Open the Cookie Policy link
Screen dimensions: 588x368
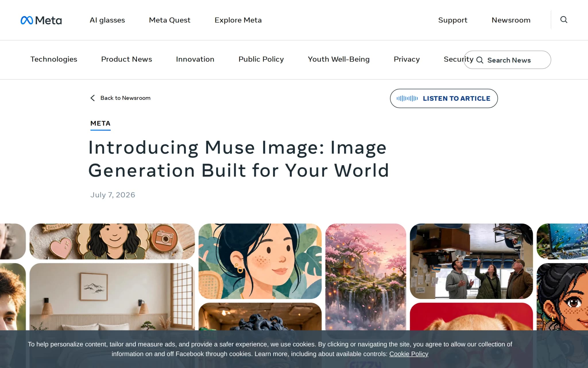tap(409, 354)
